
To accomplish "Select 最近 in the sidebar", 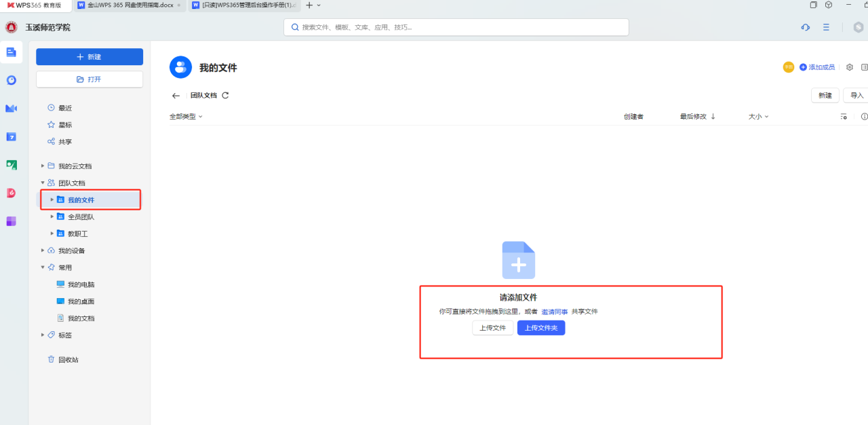I will click(x=65, y=108).
